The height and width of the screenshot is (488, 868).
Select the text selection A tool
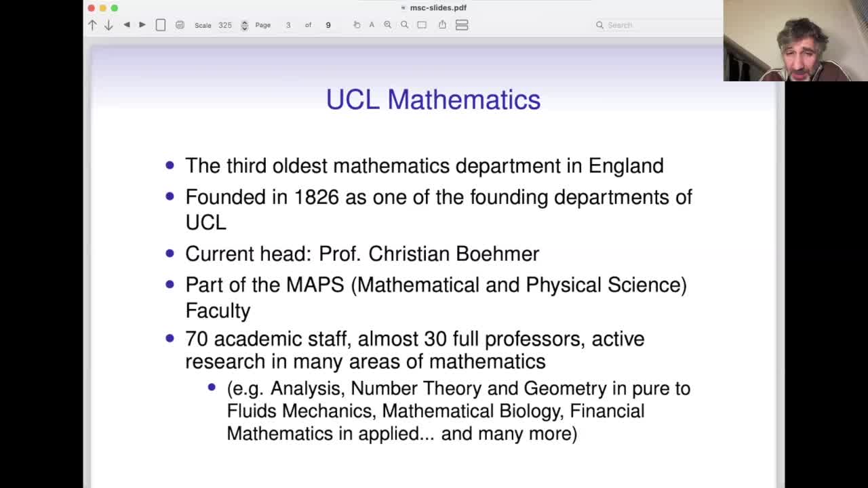click(x=372, y=25)
